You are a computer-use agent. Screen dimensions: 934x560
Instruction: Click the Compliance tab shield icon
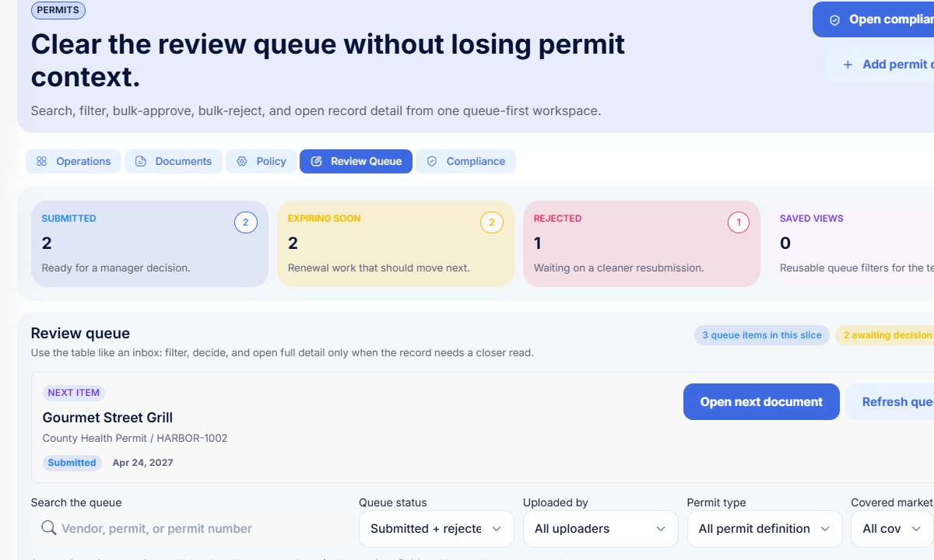pos(432,162)
